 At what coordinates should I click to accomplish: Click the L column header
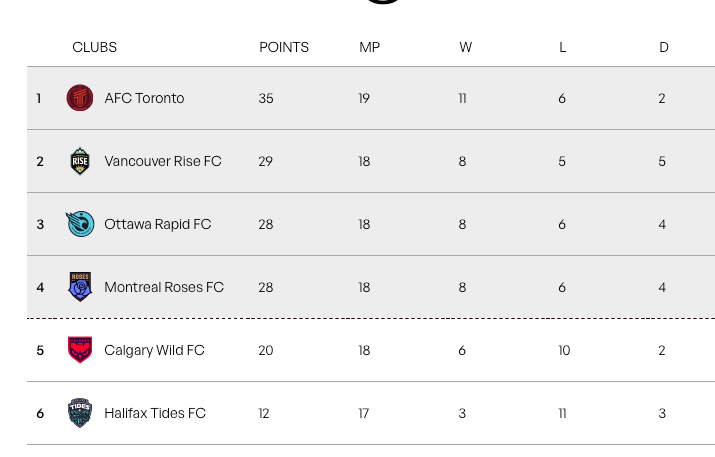click(563, 47)
